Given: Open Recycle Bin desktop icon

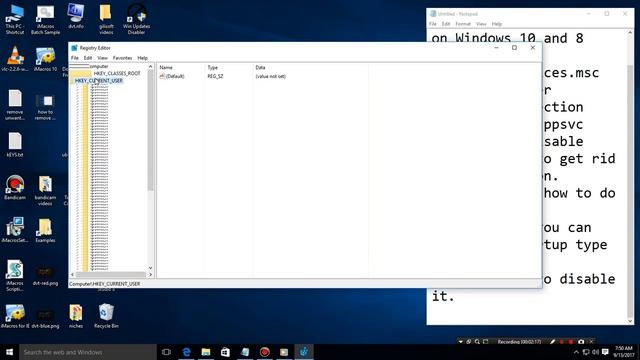Looking at the screenshot, I should click(x=106, y=316).
